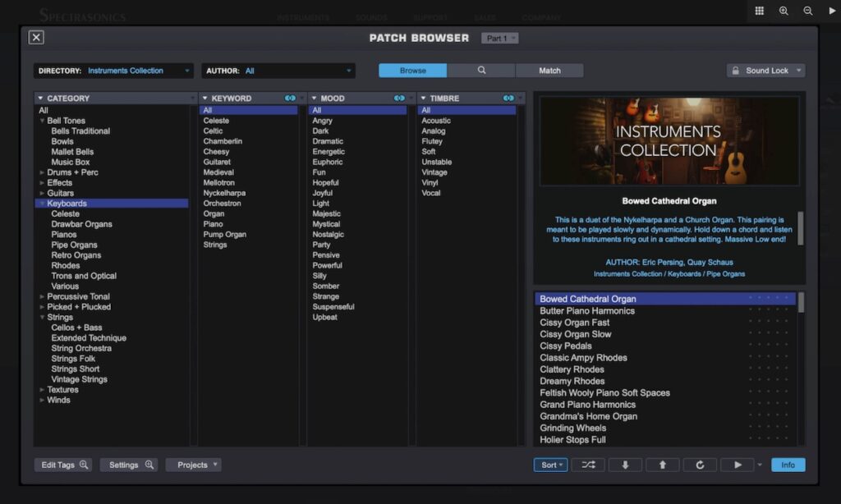841x504 pixels.
Task: Open the Author dropdown
Action: [x=278, y=71]
